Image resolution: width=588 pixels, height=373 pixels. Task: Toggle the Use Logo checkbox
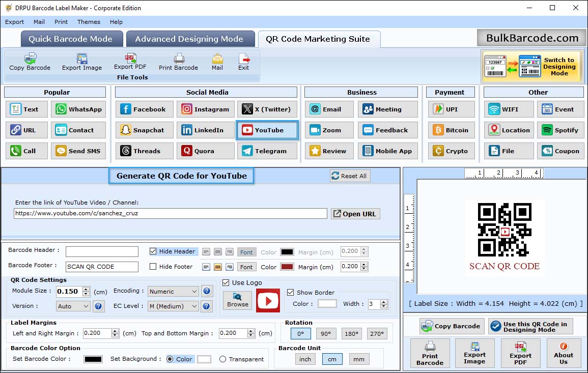click(x=226, y=282)
